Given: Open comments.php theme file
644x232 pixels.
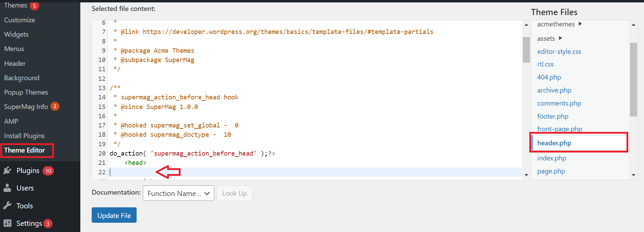Looking at the screenshot, I should coord(559,103).
